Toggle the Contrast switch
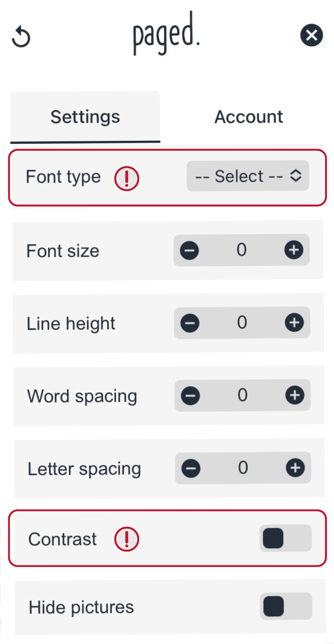 285,538
